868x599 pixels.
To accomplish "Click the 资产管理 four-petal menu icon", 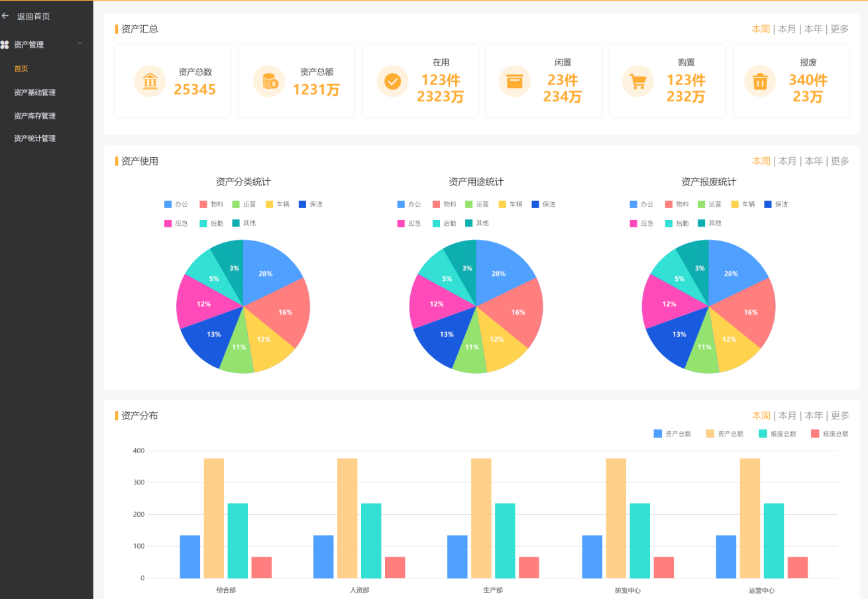I will [5, 45].
